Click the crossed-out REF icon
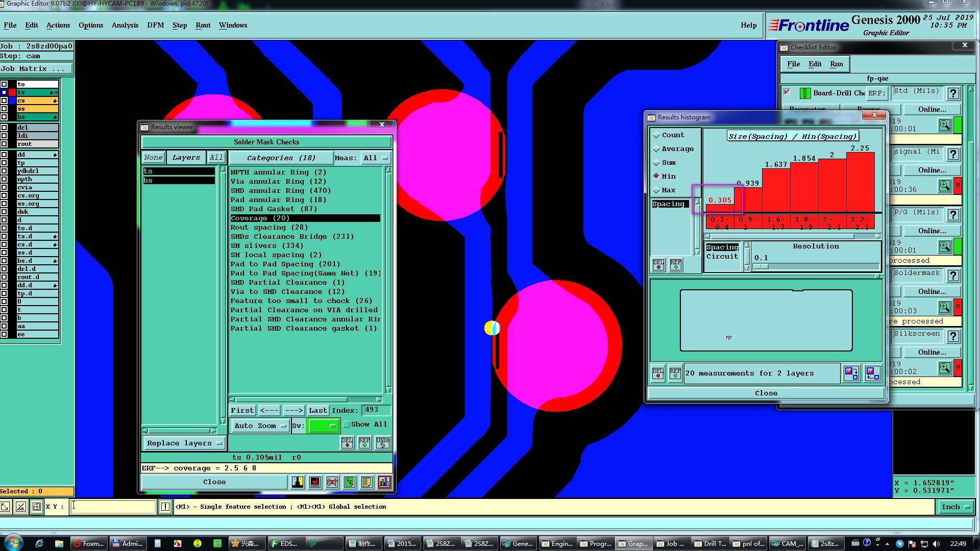Viewport: 980px width, 551px height. tap(332, 482)
